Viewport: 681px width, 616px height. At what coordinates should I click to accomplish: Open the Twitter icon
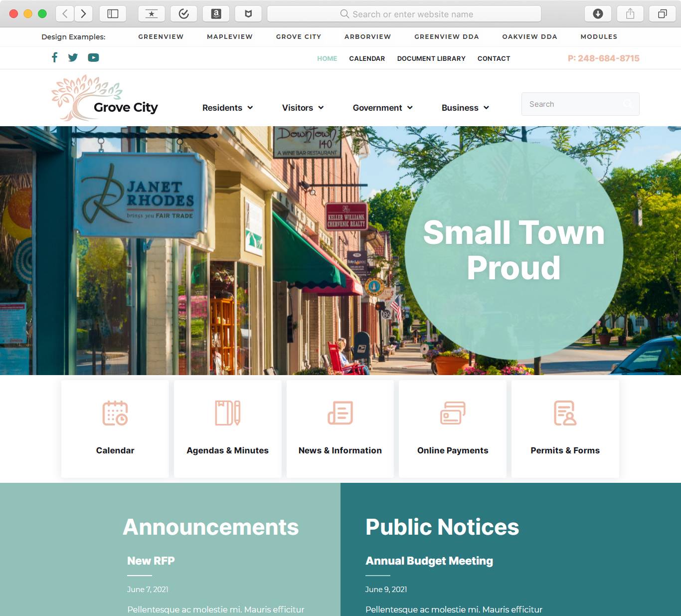tap(73, 57)
